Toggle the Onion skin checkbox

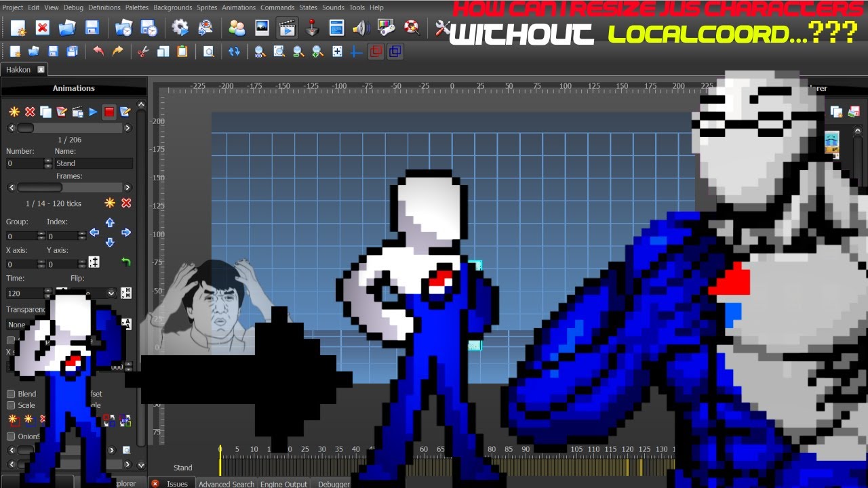click(11, 436)
